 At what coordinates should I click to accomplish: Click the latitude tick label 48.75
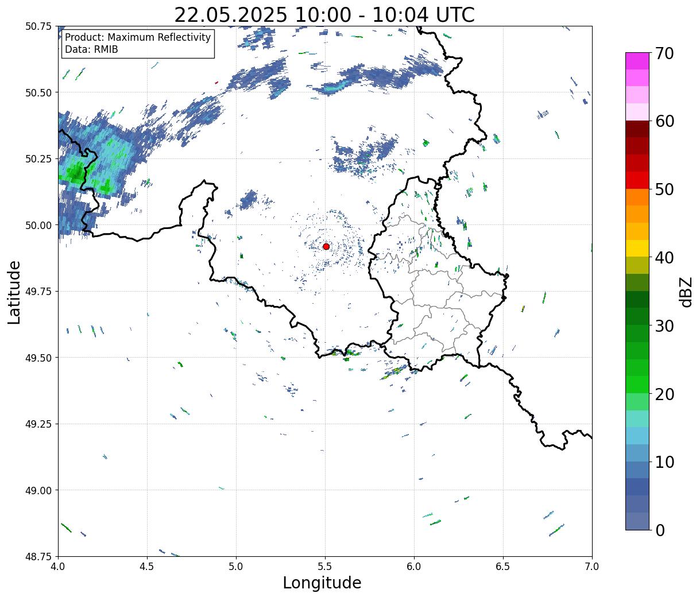(x=38, y=557)
